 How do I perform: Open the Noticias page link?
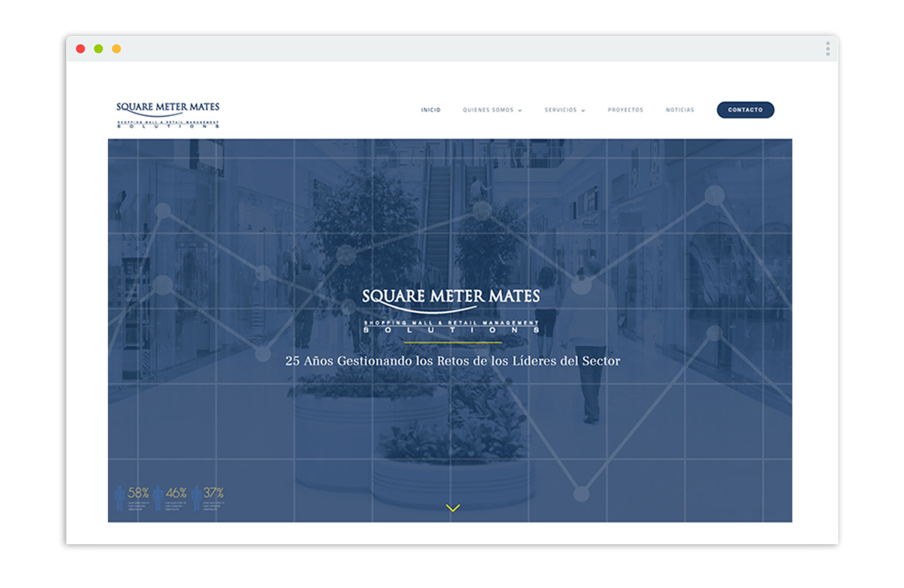(679, 110)
